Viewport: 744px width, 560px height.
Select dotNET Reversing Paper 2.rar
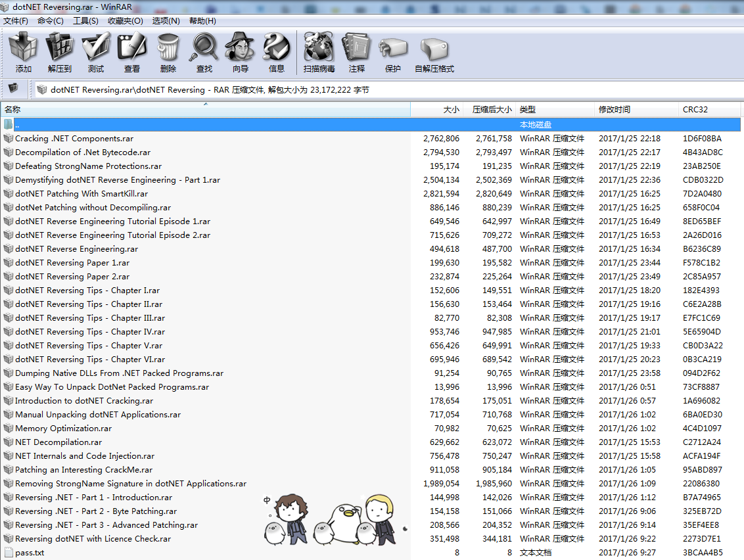coord(72,276)
